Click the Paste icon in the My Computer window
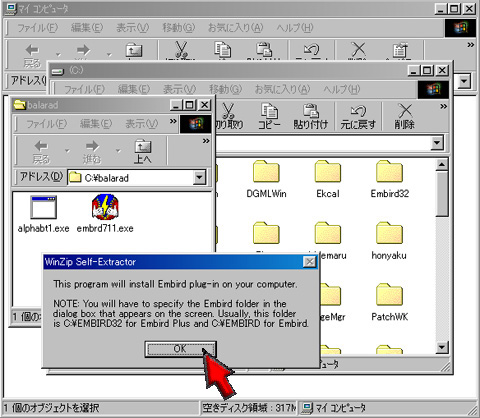 click(264, 50)
